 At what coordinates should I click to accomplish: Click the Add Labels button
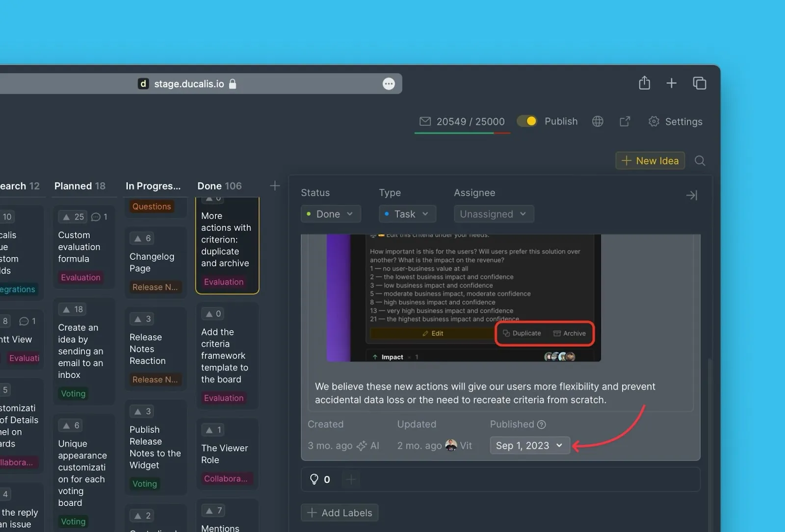point(340,513)
